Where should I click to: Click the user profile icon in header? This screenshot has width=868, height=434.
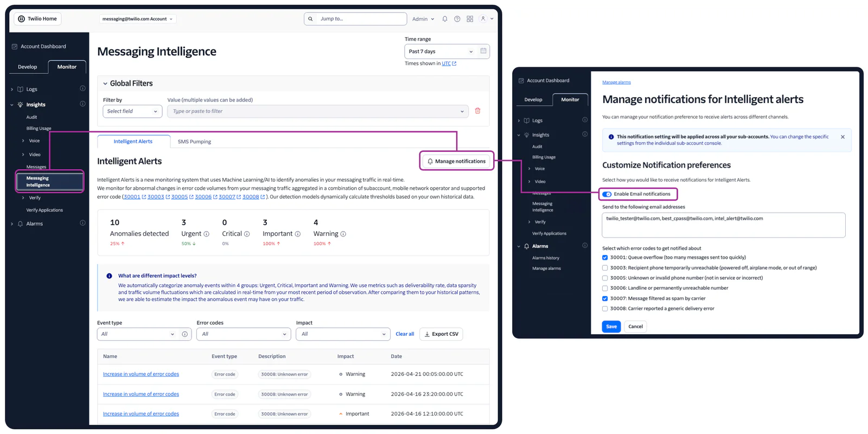tap(483, 19)
